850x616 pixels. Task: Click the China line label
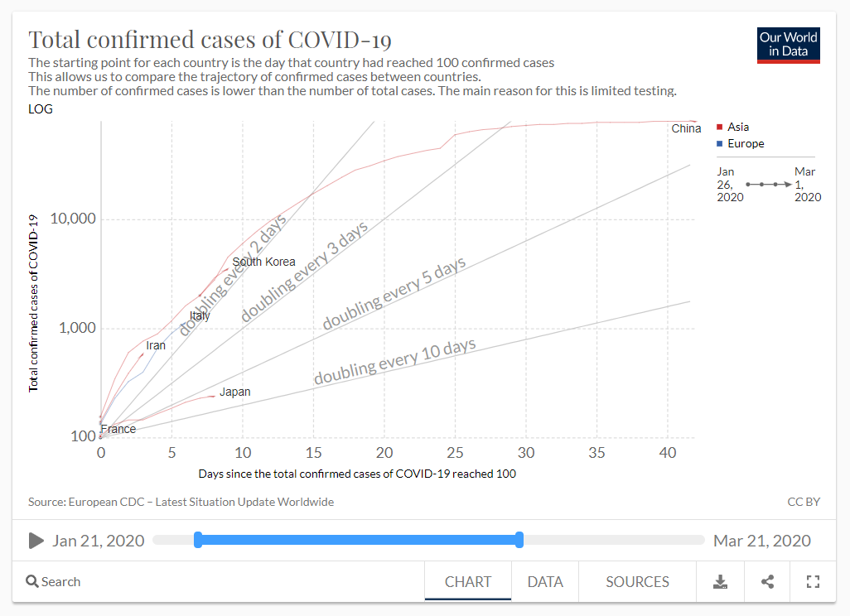point(686,128)
